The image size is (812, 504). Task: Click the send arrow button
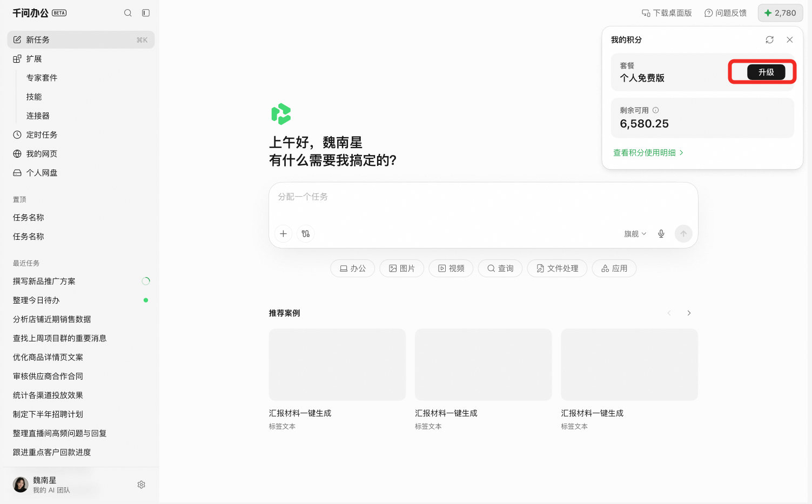683,233
